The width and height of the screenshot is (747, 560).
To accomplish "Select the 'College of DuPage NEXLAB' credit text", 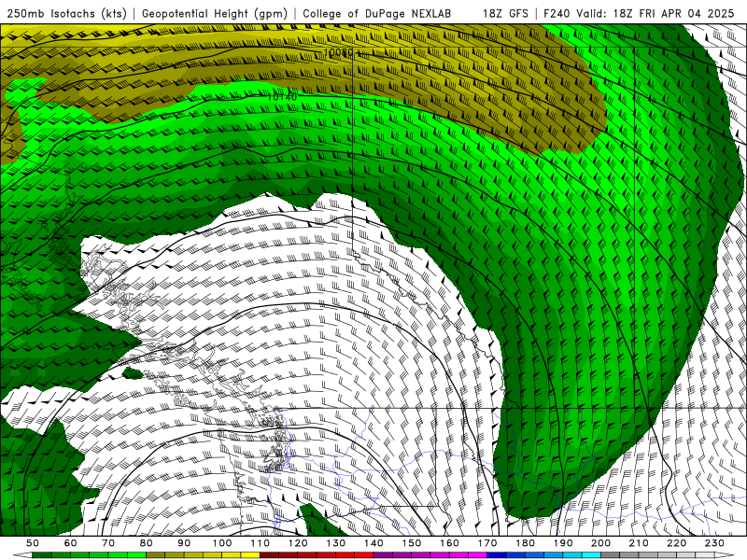I will pos(376,13).
